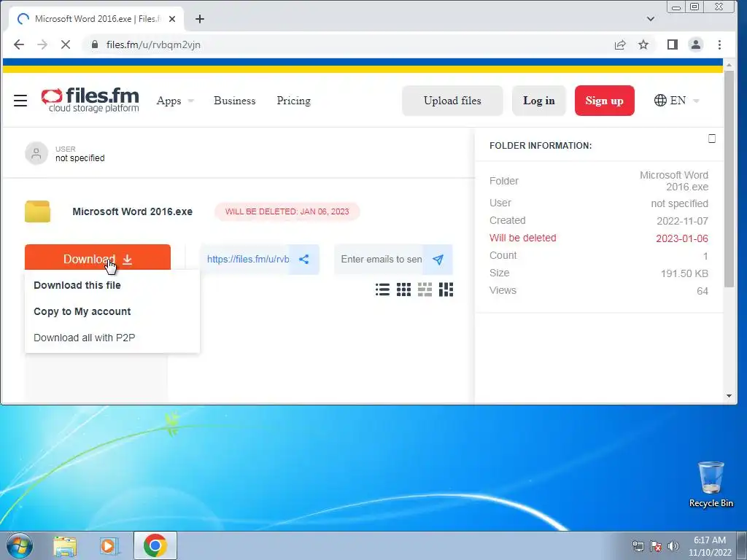Click the Action Center flag tray icon
Image resolution: width=747 pixels, height=560 pixels.
tap(656, 545)
